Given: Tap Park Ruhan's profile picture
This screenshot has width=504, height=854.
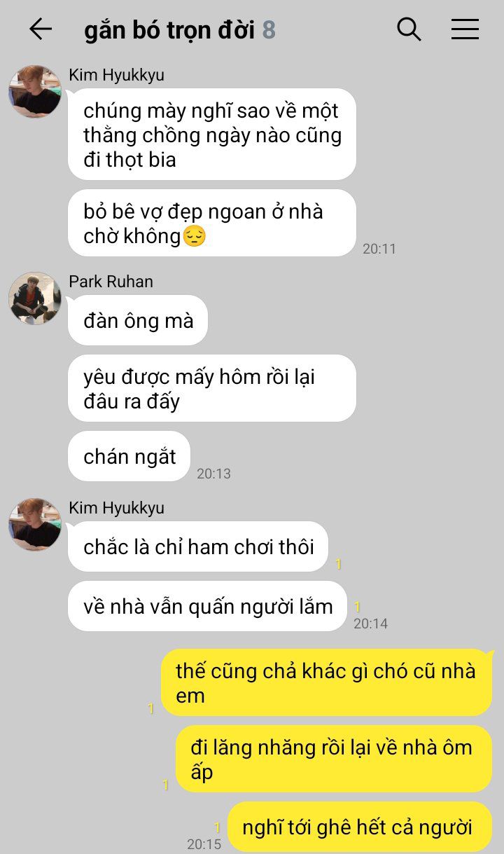Looking at the screenshot, I should click(34, 298).
